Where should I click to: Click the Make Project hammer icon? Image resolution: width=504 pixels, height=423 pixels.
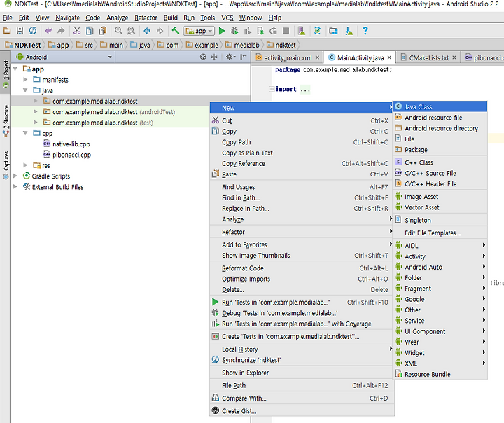pos(176,31)
